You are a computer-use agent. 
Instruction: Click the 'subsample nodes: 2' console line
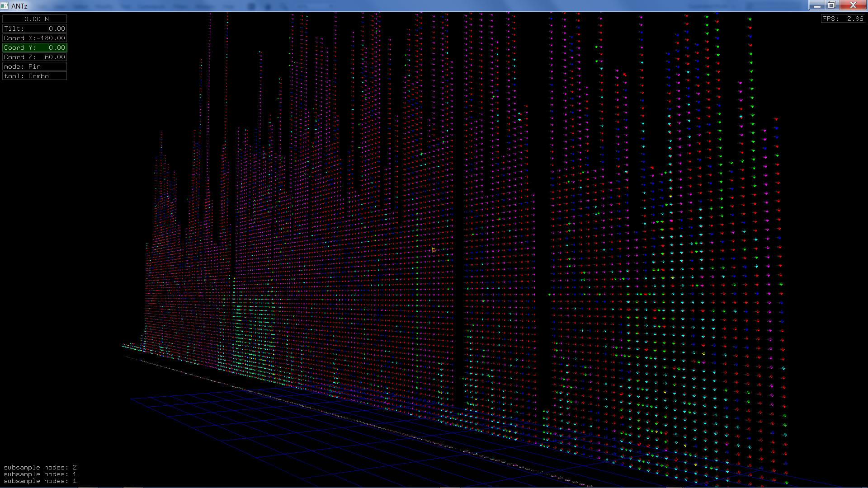tap(40, 467)
